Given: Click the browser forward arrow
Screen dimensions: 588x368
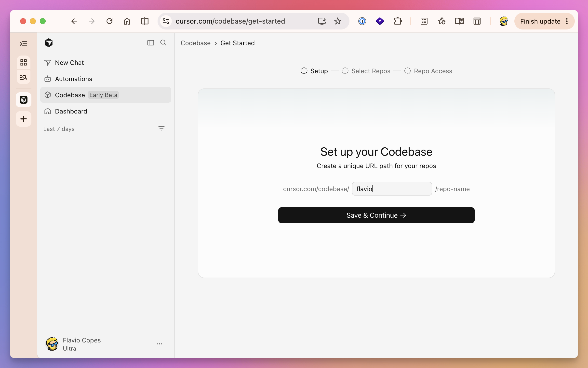Looking at the screenshot, I should (x=92, y=21).
